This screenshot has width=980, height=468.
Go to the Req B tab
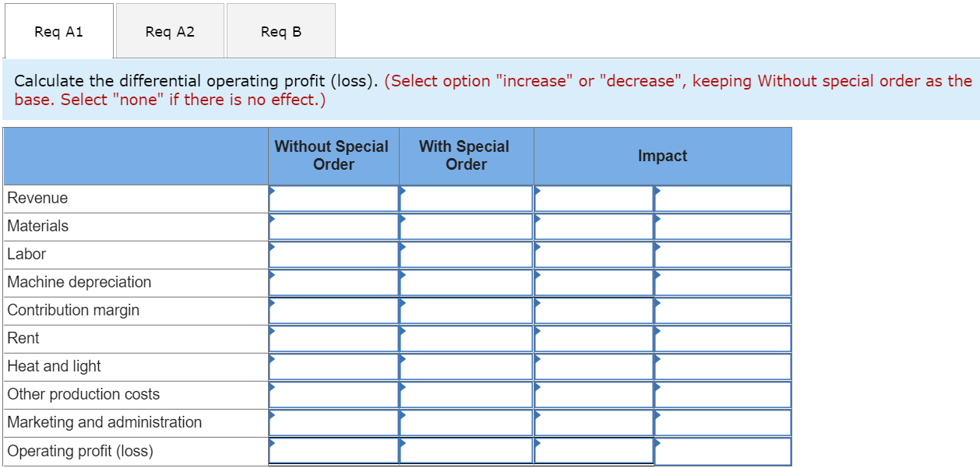(281, 31)
